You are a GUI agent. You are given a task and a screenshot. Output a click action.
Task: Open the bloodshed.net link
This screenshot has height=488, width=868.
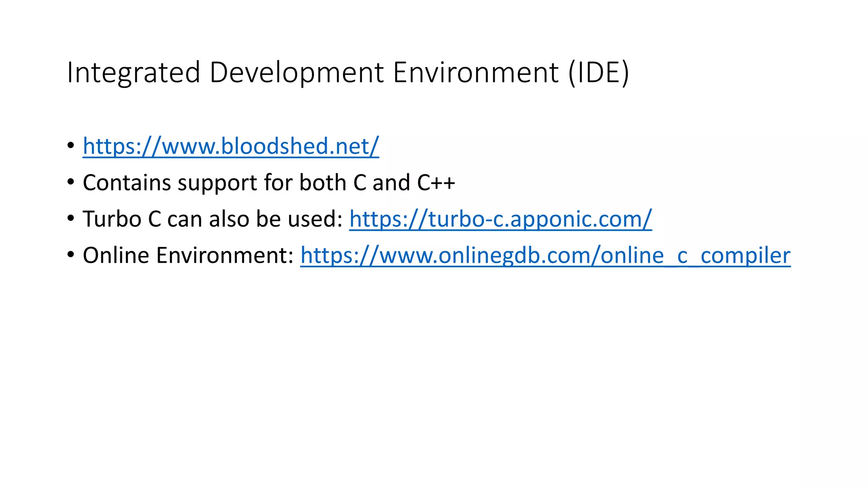(x=231, y=146)
